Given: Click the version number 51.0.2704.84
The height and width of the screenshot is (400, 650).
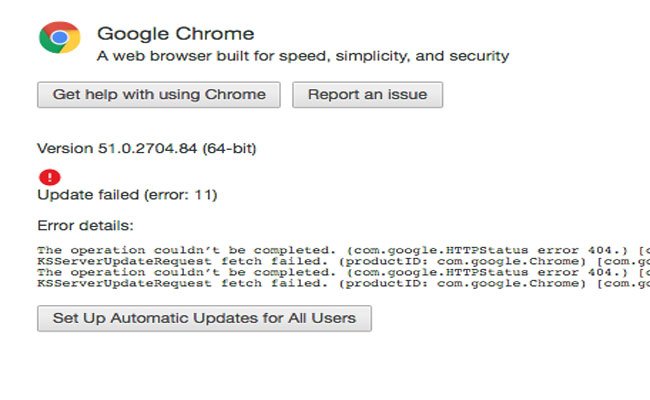Looking at the screenshot, I should coord(147,148).
